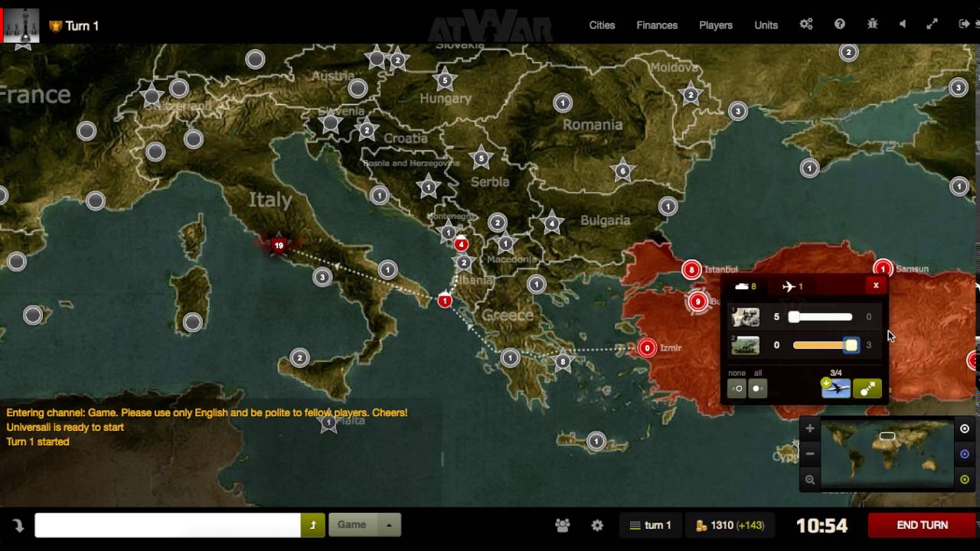Adjust the tank unit slider handle

coord(851,345)
